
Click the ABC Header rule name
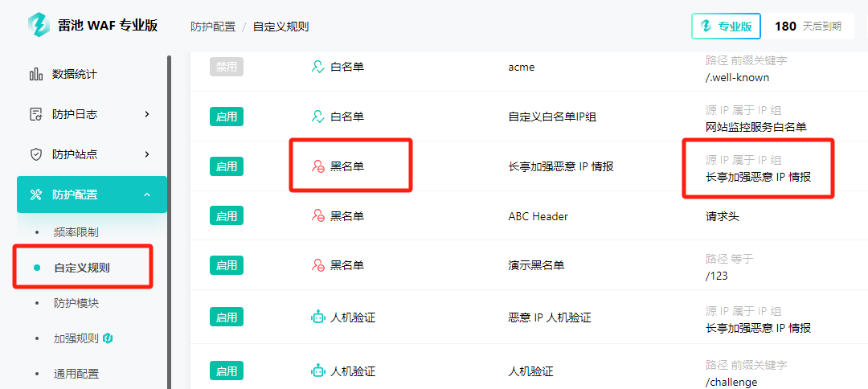pyautogui.click(x=538, y=216)
